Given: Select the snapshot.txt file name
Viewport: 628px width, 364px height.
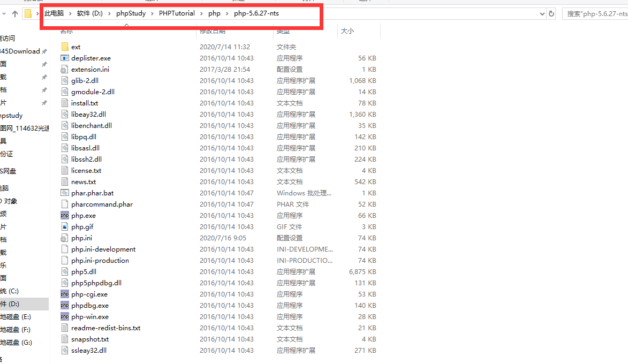Looking at the screenshot, I should (90, 339).
